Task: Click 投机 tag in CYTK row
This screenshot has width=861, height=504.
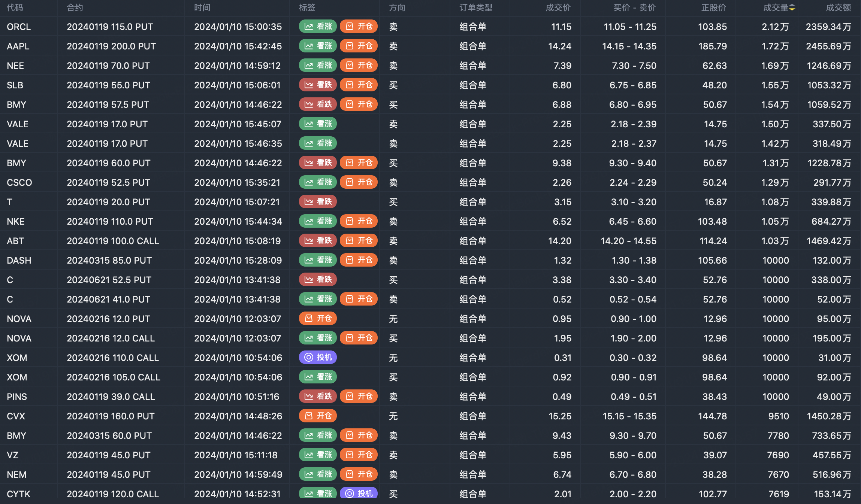Action: (359, 494)
